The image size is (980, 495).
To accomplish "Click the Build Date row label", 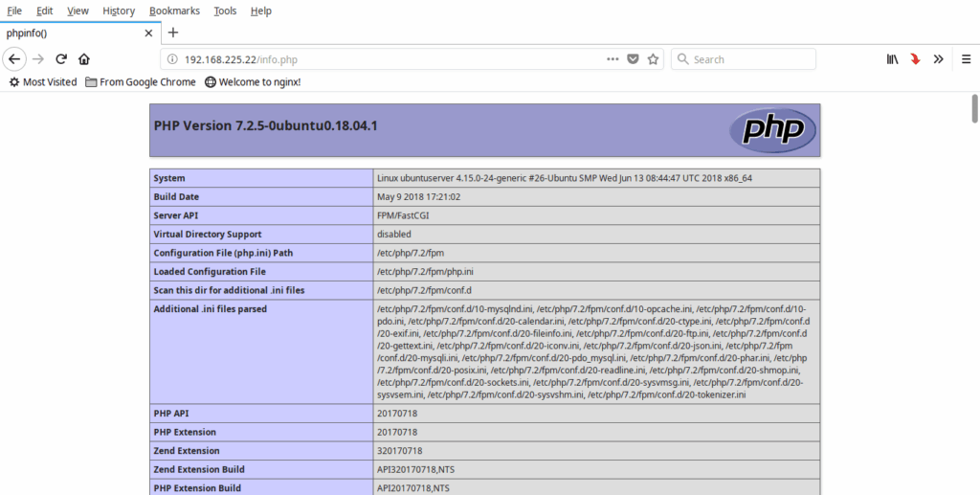I will [x=176, y=197].
